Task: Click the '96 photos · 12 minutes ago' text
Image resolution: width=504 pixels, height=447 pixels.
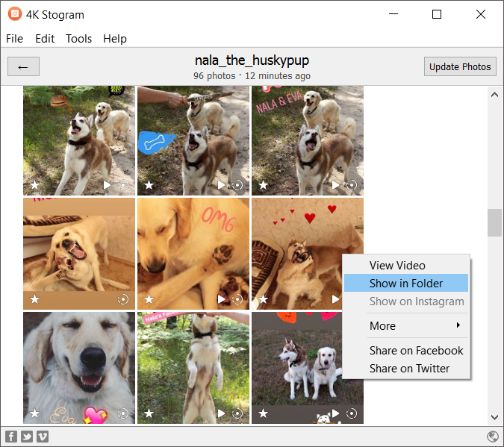Action: pos(252,76)
